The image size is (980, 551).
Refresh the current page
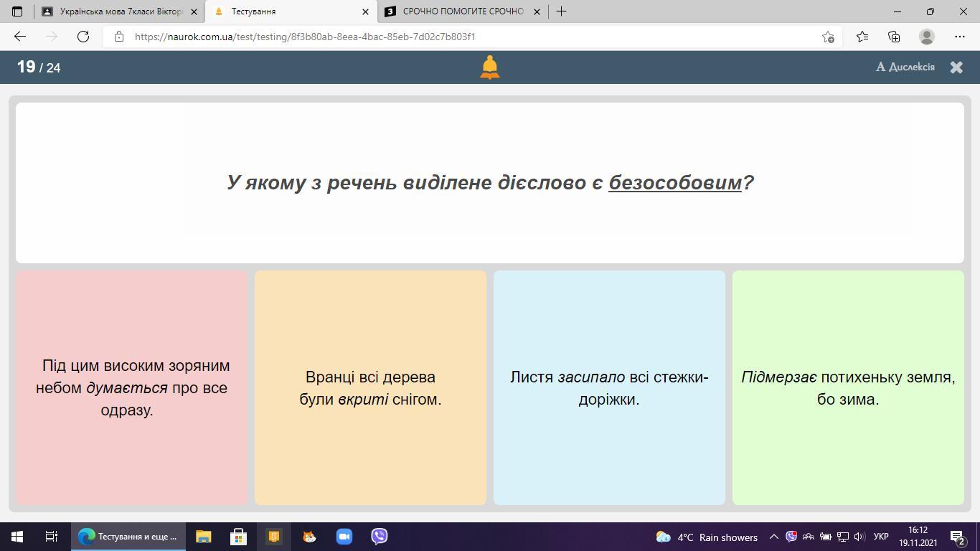pos(83,37)
